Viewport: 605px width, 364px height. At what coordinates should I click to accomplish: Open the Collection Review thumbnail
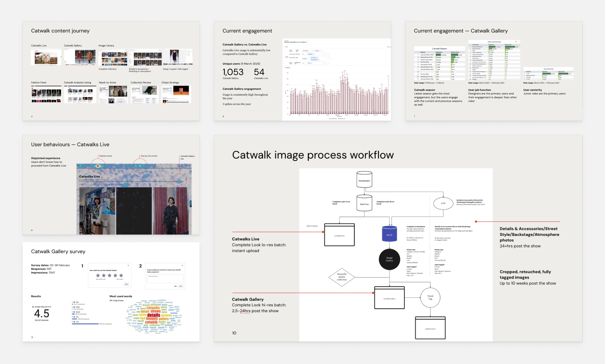[144, 94]
